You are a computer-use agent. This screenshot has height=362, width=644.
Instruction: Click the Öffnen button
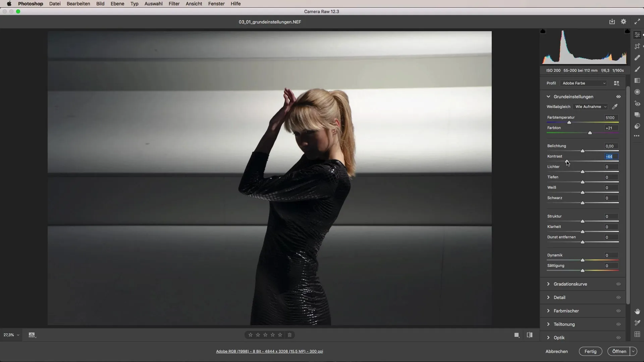619,351
